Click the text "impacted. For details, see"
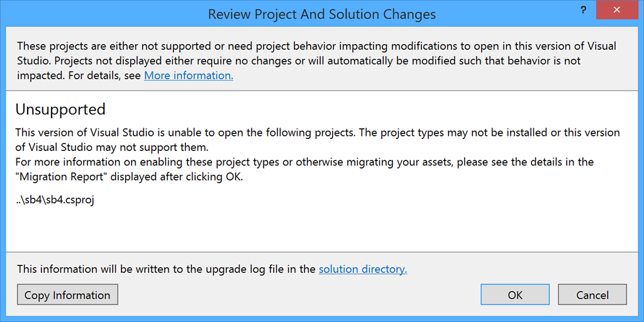Viewport: 644px width, 322px height. (x=79, y=76)
